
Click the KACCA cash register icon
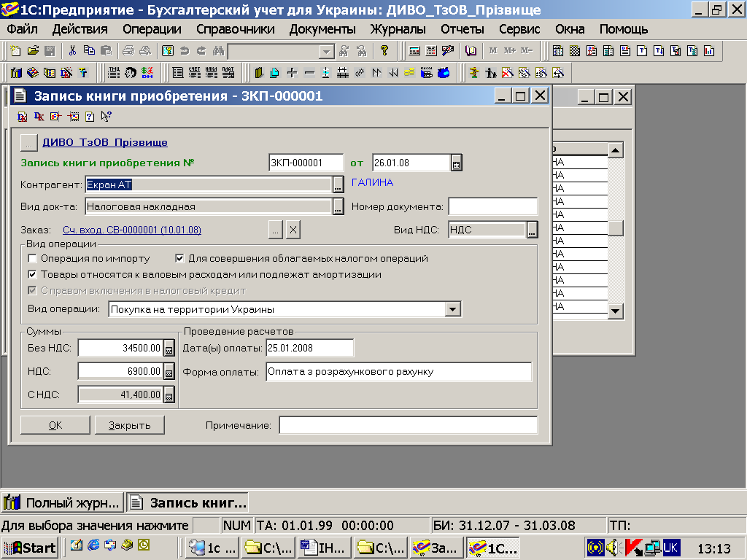[x=427, y=72]
